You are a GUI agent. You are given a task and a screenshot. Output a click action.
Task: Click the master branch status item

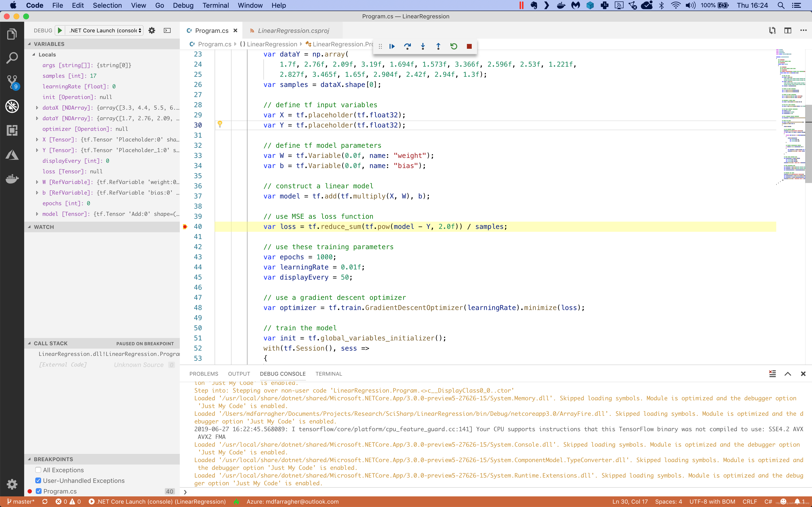(x=21, y=502)
